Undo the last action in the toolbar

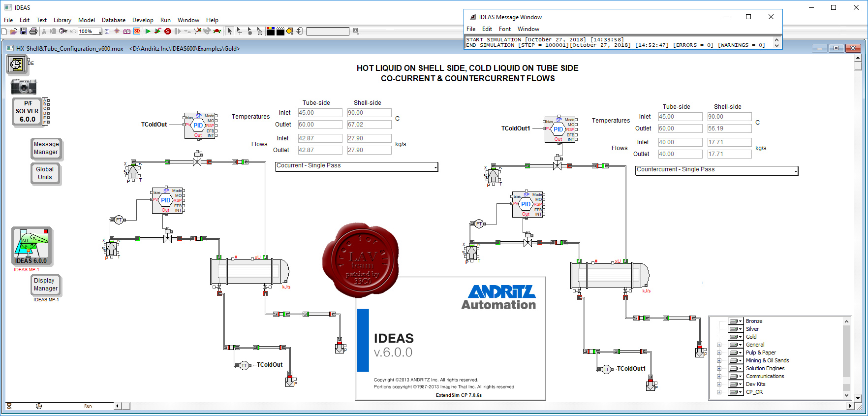pos(73,31)
